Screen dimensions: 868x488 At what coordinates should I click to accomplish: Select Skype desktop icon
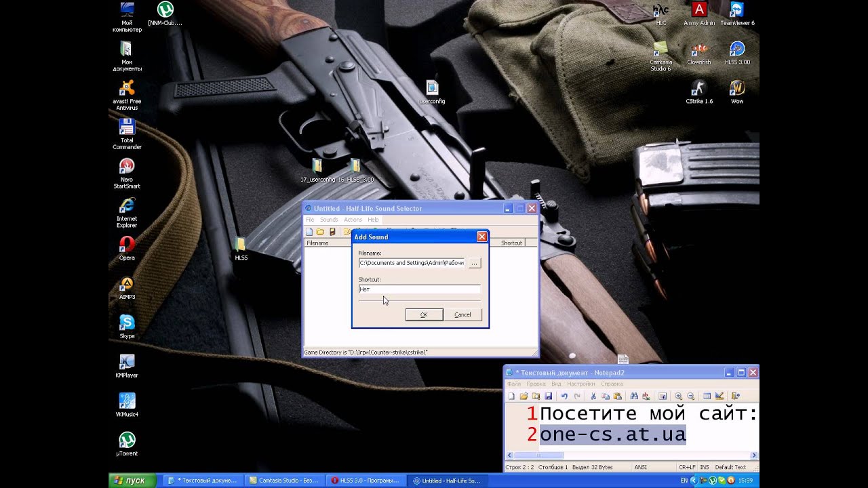pyautogui.click(x=127, y=327)
